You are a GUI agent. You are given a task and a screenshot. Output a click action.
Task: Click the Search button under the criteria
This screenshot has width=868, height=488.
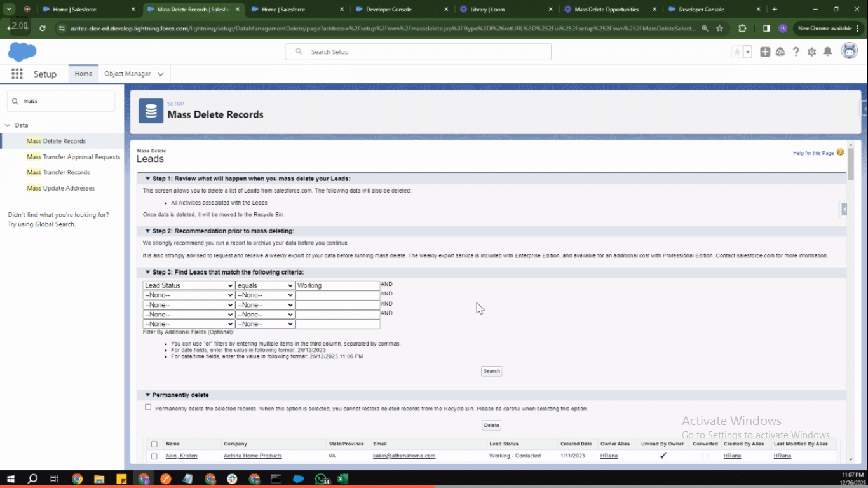pos(491,371)
